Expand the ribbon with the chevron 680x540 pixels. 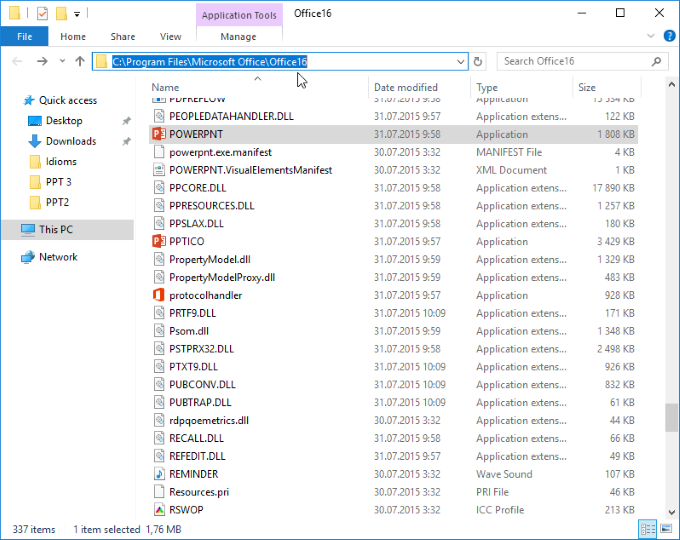pos(649,36)
